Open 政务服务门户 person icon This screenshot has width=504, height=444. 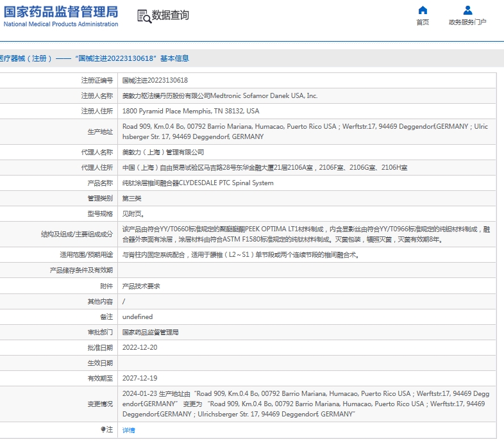(467, 10)
